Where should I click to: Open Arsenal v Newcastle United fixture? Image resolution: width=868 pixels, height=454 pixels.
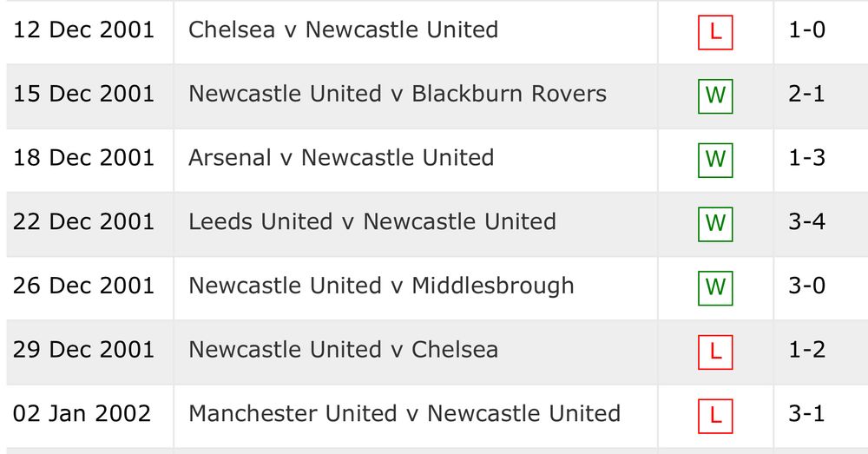coord(341,158)
